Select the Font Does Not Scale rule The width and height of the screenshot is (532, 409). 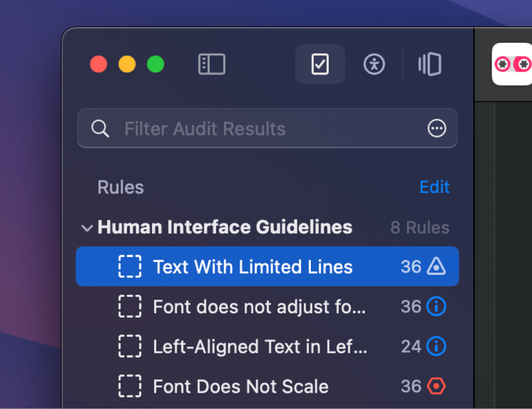coord(268,386)
